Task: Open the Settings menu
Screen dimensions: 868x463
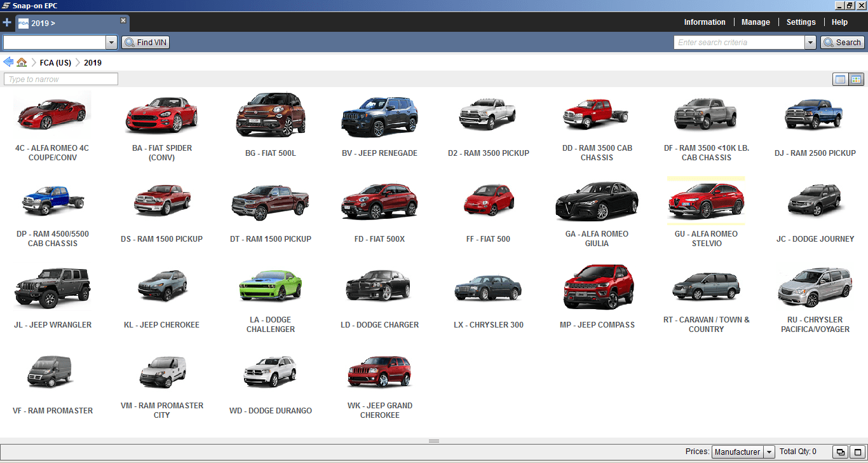Action: click(x=801, y=22)
